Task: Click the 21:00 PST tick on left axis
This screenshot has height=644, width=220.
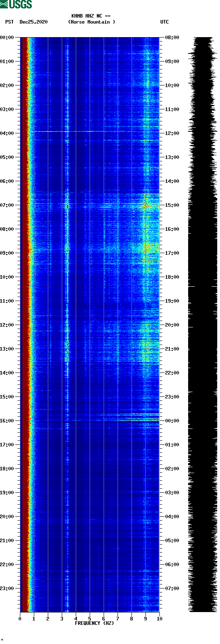Action: (7, 541)
